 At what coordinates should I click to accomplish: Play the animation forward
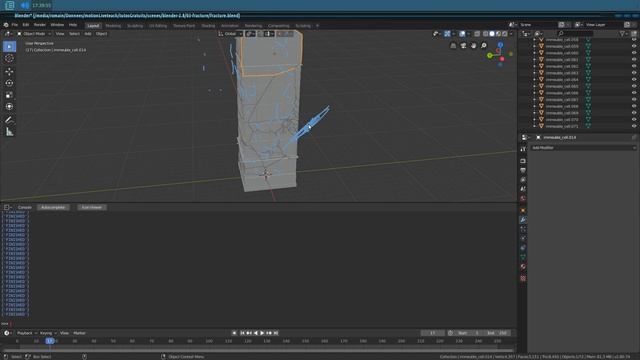(x=262, y=333)
